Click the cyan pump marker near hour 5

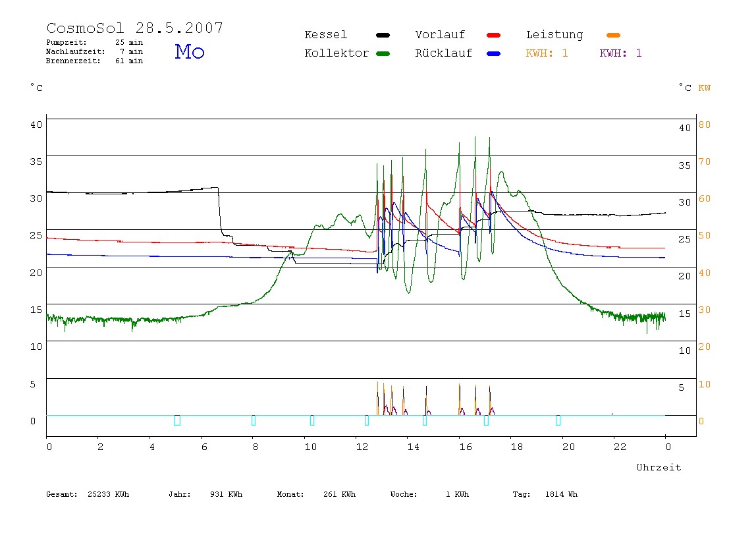click(177, 420)
